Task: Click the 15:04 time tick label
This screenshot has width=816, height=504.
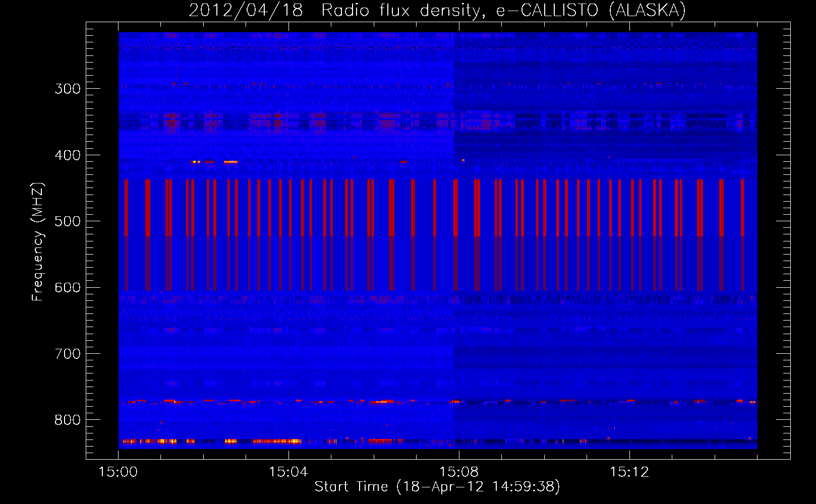Action: point(288,472)
